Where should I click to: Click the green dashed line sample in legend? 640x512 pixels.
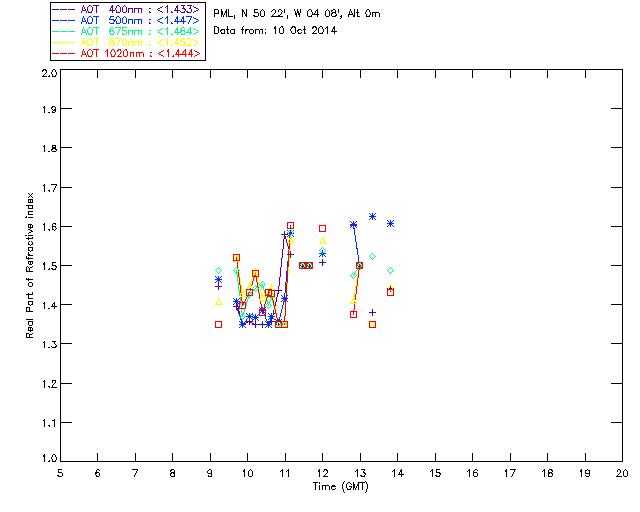(64, 31)
